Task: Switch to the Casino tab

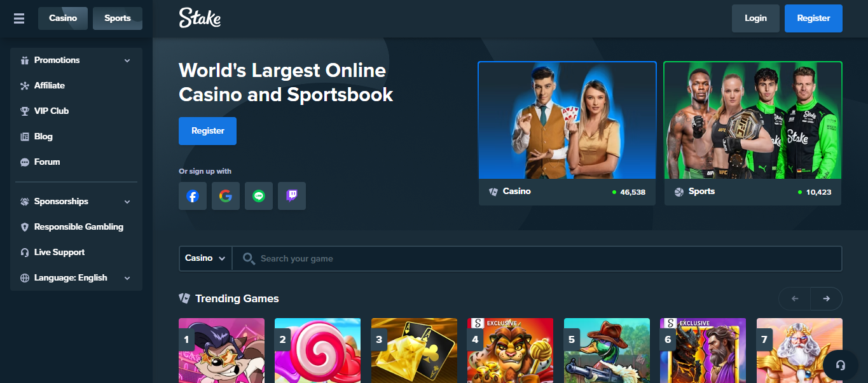Action: pos(63,18)
